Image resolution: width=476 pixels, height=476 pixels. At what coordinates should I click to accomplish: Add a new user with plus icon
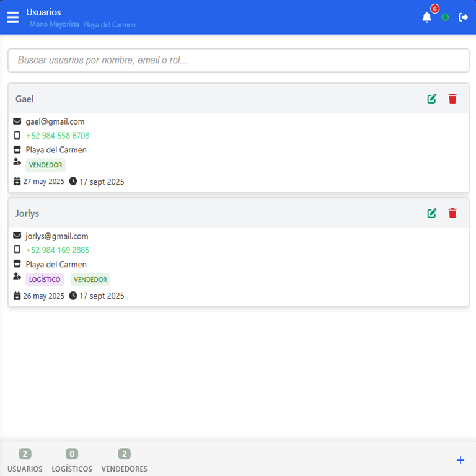pos(461,460)
